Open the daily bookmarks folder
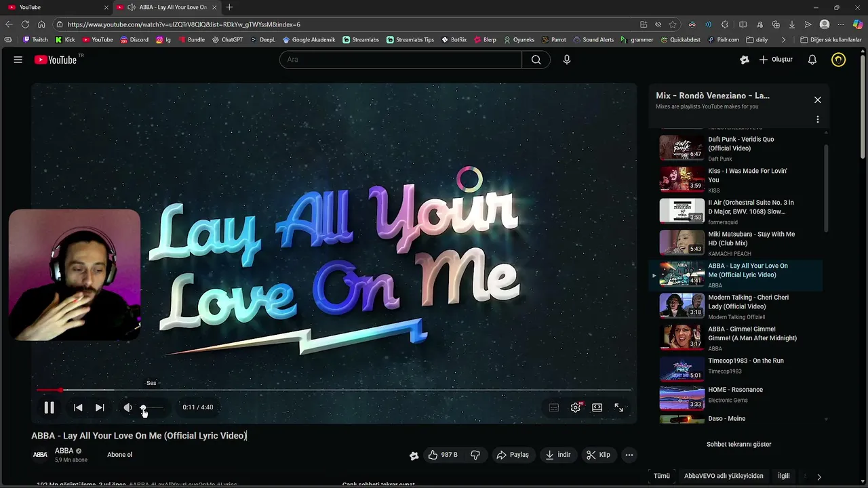 coord(756,39)
